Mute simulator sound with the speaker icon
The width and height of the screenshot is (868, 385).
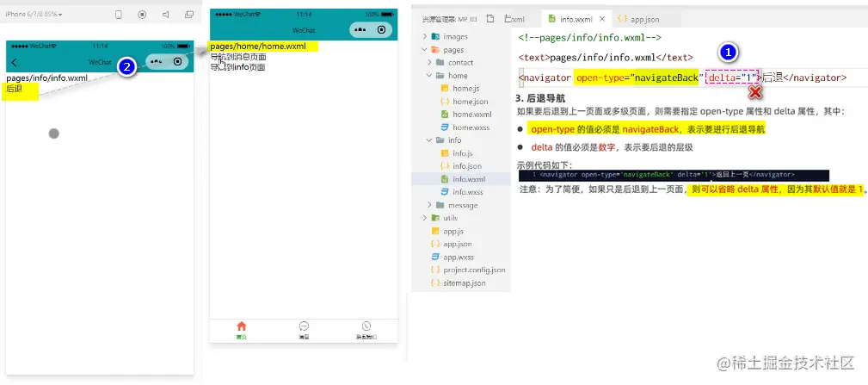pos(165,15)
